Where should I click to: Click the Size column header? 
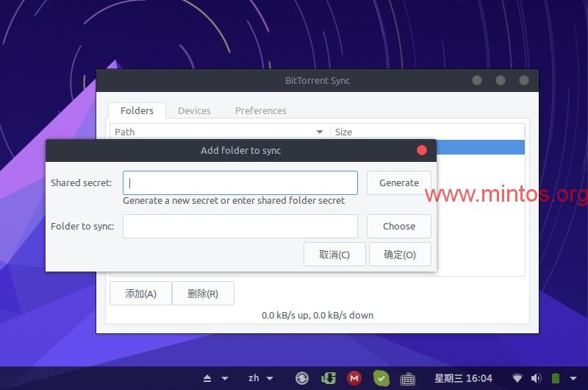point(427,132)
